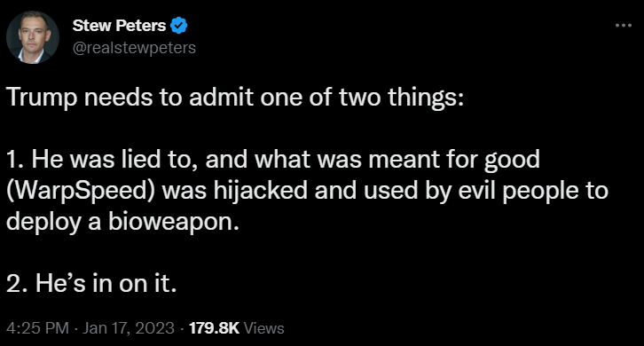Click the phrase 'meant for good'
644x346 pixels.
(x=454, y=160)
